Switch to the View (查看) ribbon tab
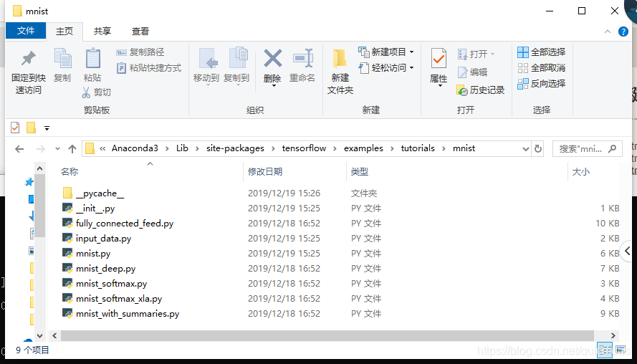 point(140,32)
